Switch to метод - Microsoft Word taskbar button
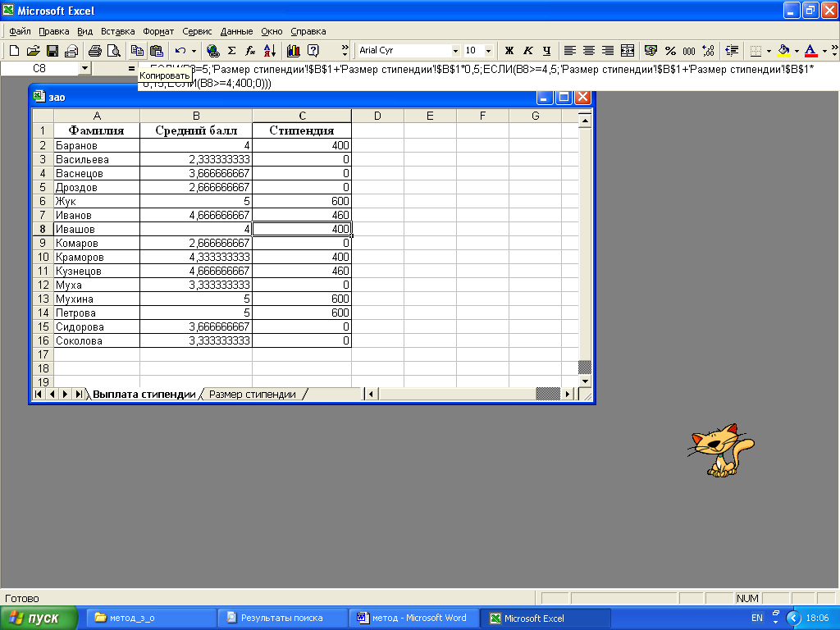This screenshot has height=630, width=840. 413,619
